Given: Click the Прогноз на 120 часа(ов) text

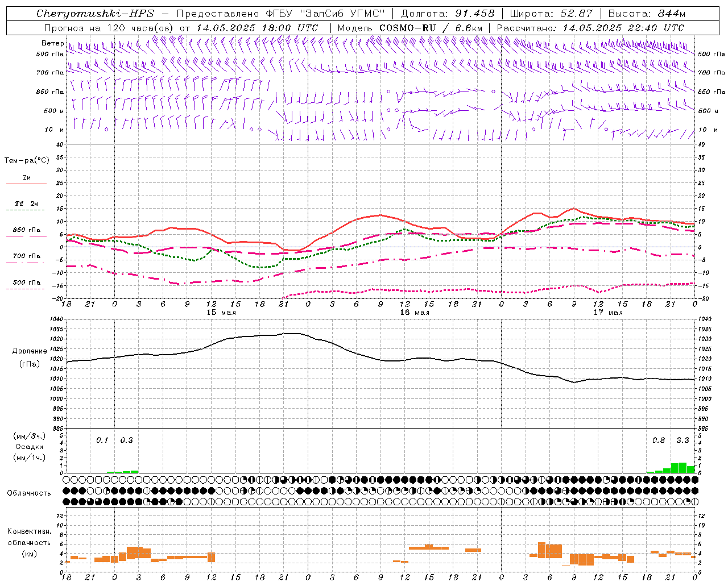Looking at the screenshot, I should click(109, 28).
